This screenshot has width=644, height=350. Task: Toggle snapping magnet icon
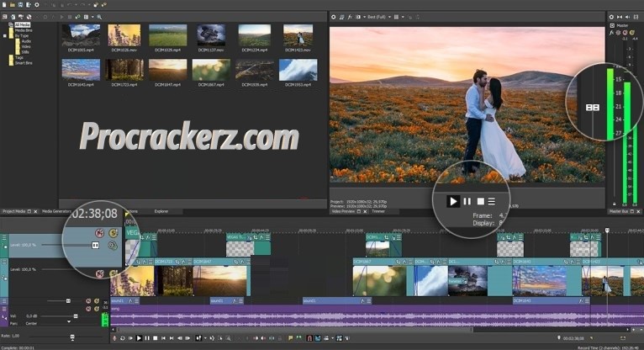tap(309, 338)
